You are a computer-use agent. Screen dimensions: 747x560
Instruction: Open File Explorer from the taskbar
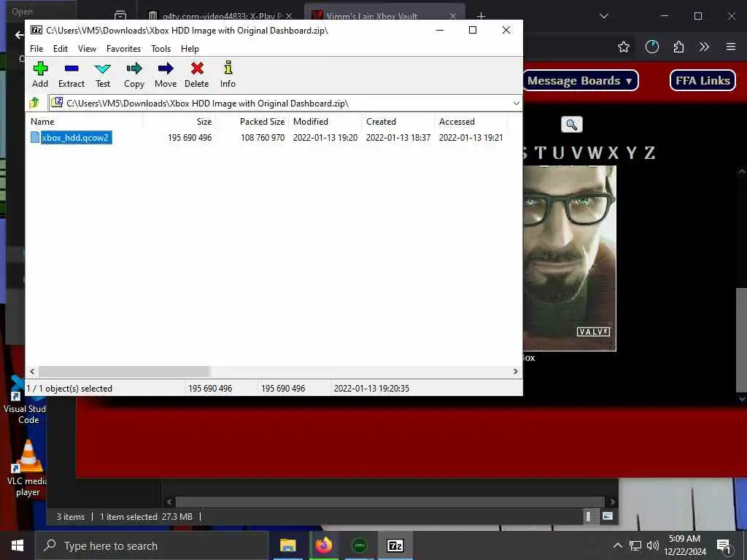tap(287, 545)
